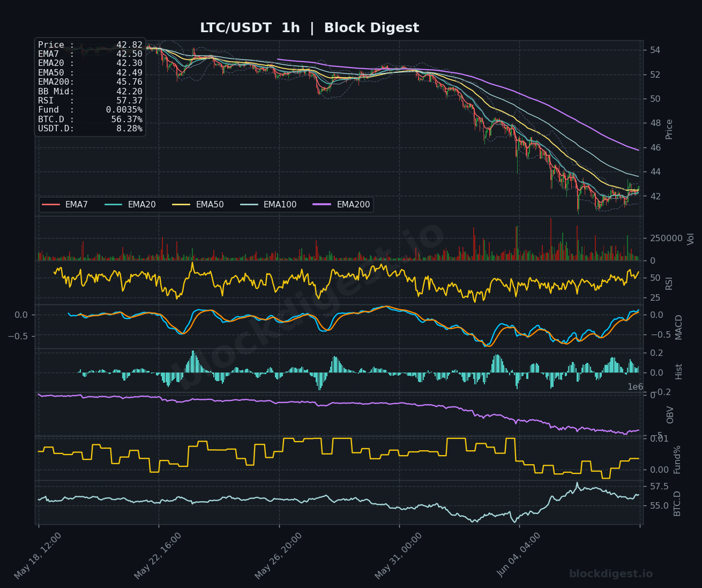Click the May 26, 20:00 date label
The image size is (702, 588).
278,555
